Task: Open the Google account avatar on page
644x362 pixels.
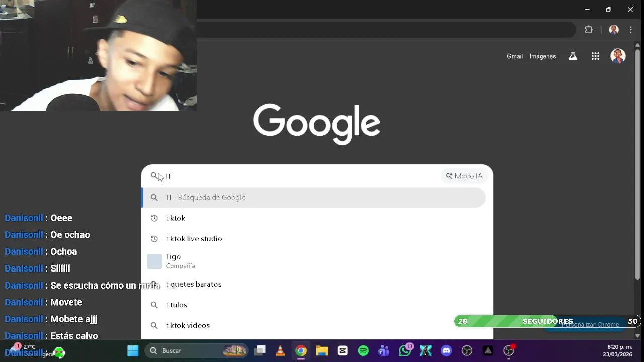Action: coord(618,56)
